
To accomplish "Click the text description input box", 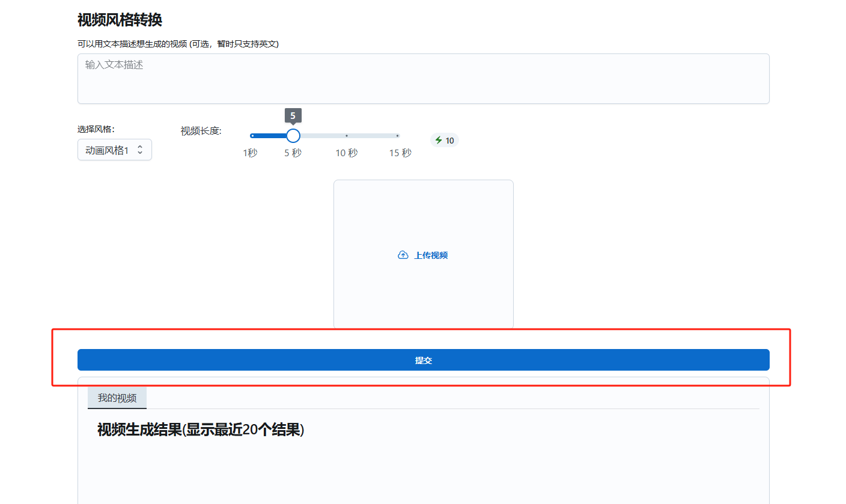I will click(x=423, y=78).
